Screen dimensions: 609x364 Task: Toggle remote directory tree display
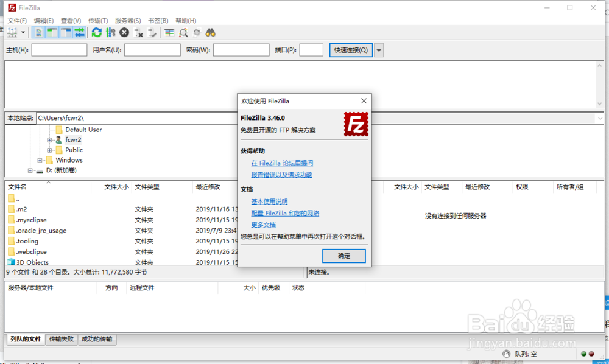[66, 33]
